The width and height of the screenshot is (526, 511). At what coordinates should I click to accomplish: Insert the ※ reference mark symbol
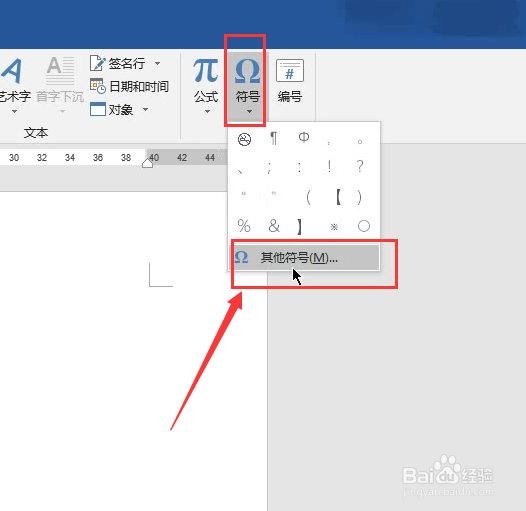pos(334,227)
